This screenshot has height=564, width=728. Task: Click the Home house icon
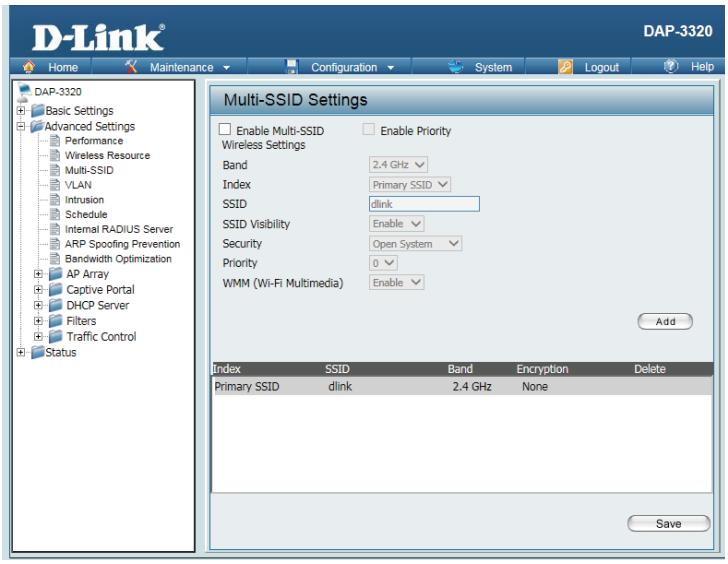pos(29,67)
